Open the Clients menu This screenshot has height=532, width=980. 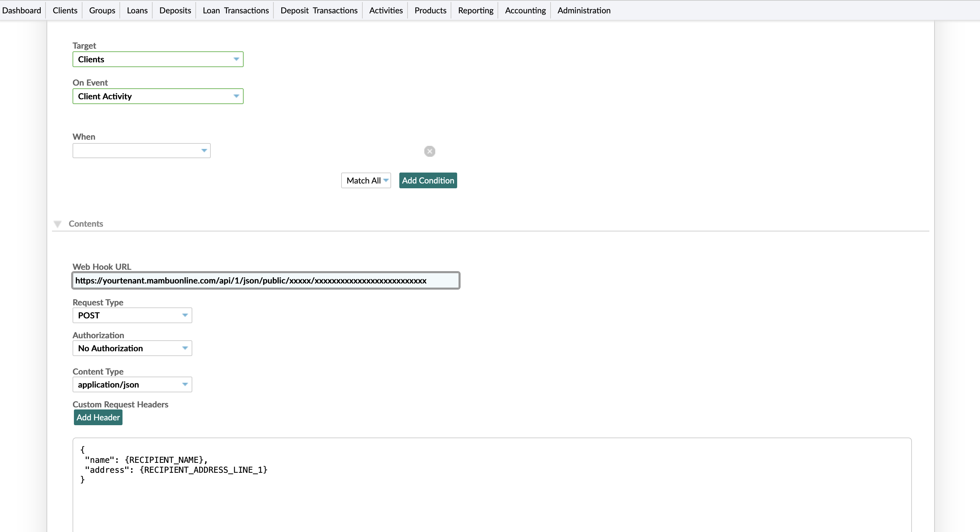pos(64,10)
